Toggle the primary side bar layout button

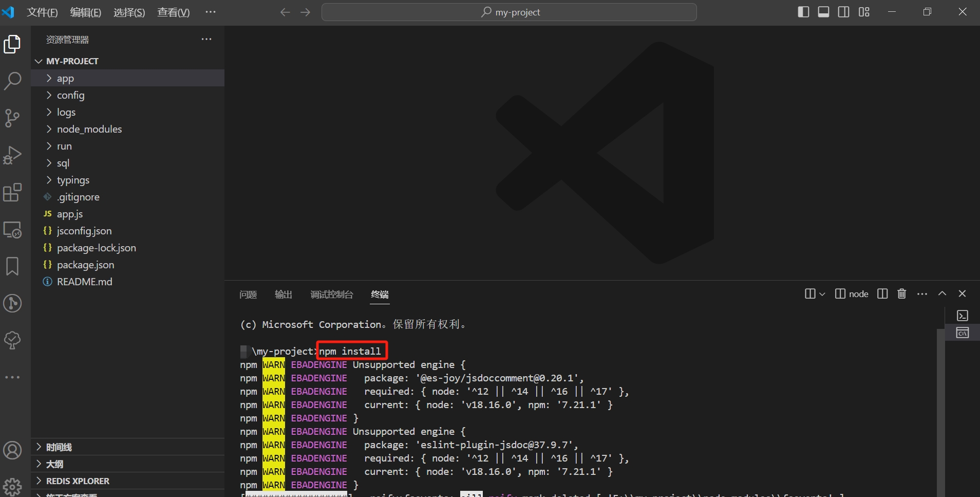(x=803, y=12)
